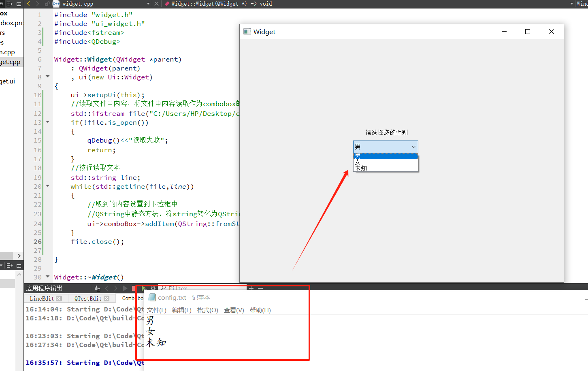Click the gender combobox showing 男
The image size is (588, 371).
pyautogui.click(x=386, y=147)
